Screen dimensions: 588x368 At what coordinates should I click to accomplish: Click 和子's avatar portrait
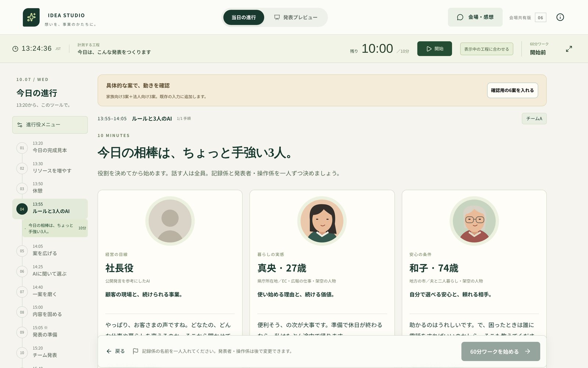(474, 221)
